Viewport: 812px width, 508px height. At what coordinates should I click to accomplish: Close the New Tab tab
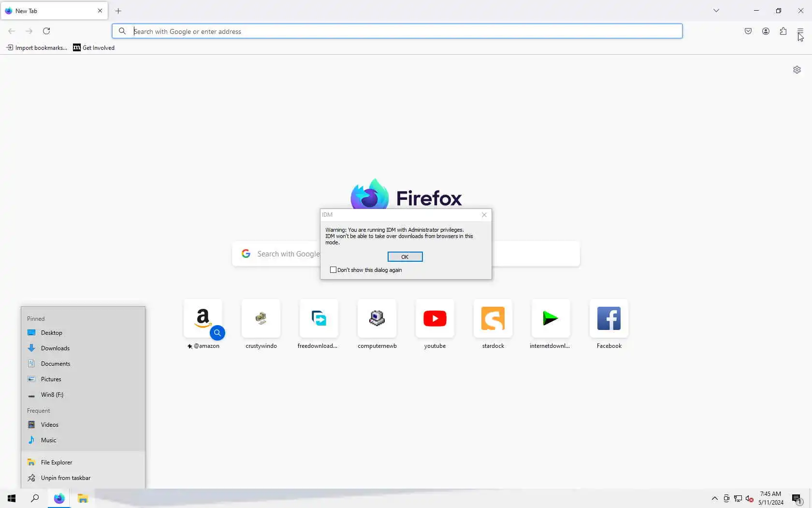100,11
